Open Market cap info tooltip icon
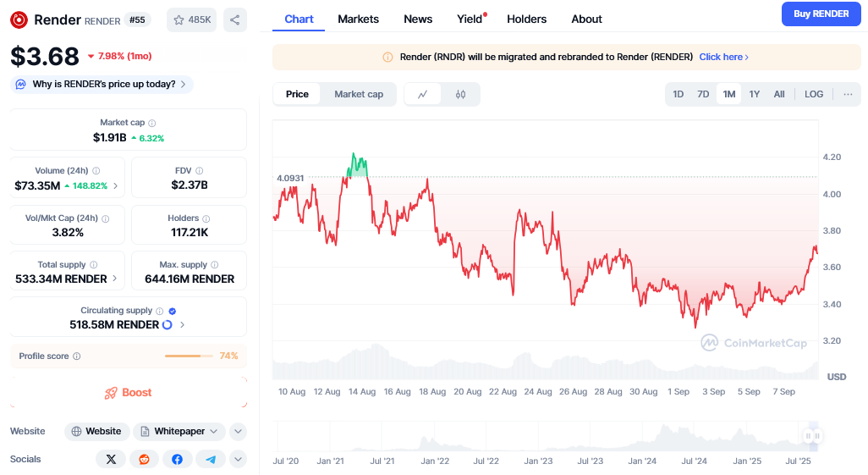The image size is (868, 475). 152,123
